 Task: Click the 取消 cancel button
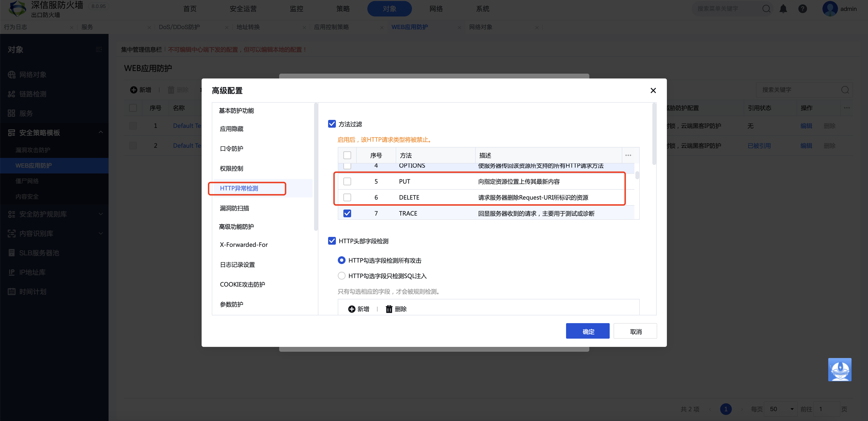point(635,331)
